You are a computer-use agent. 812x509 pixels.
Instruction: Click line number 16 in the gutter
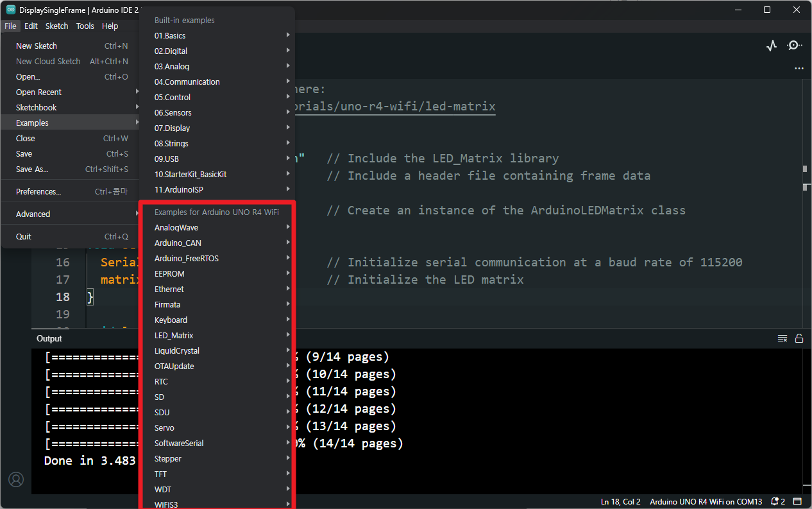[x=63, y=263]
